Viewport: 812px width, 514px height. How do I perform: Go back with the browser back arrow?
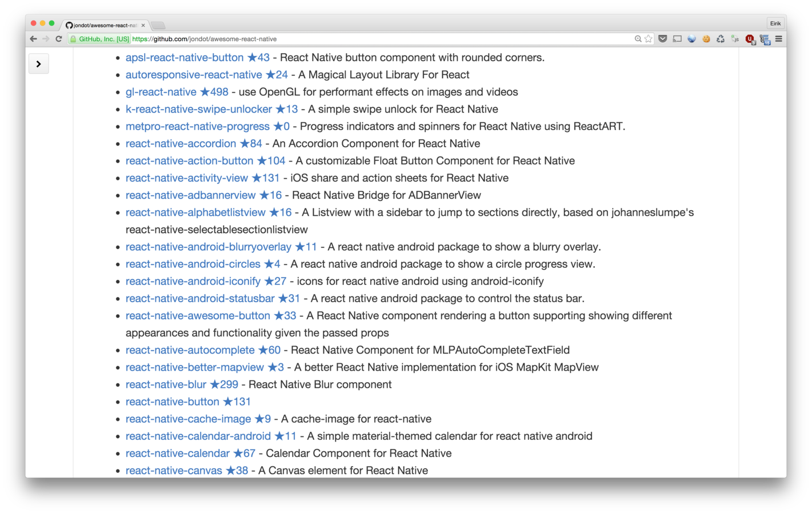click(33, 39)
